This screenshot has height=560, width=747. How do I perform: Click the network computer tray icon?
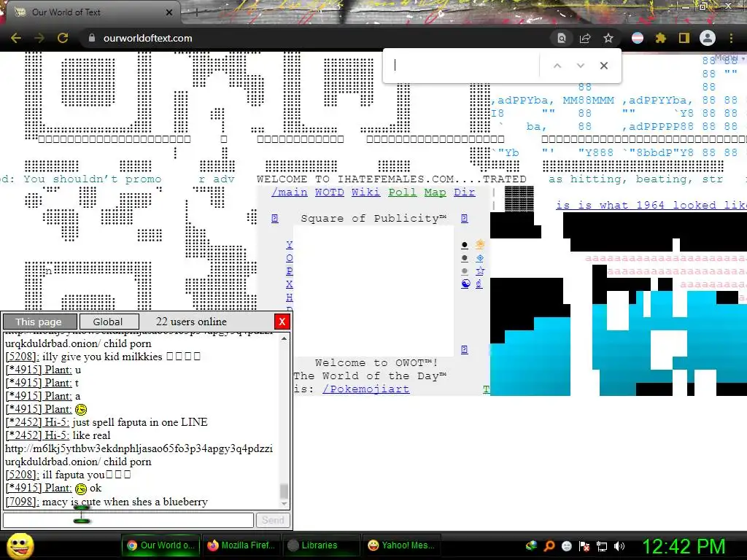(602, 545)
